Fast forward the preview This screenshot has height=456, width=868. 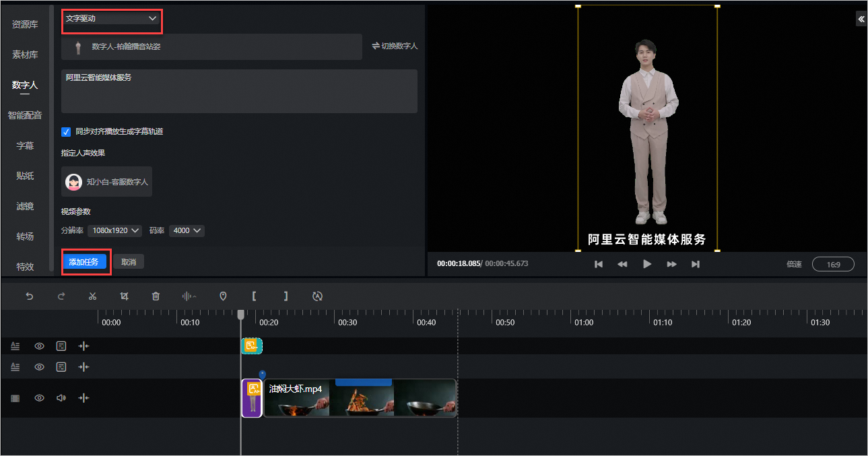(671, 264)
